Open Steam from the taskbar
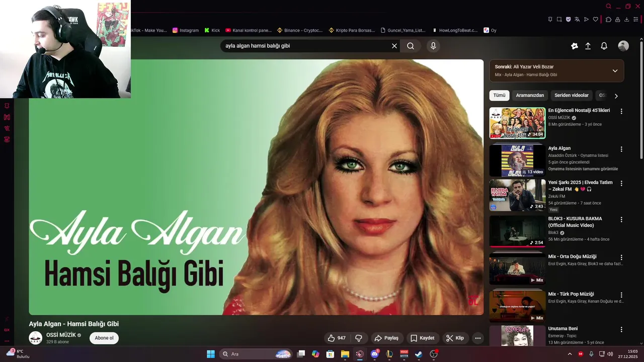This screenshot has height=362, width=644. pos(419,354)
